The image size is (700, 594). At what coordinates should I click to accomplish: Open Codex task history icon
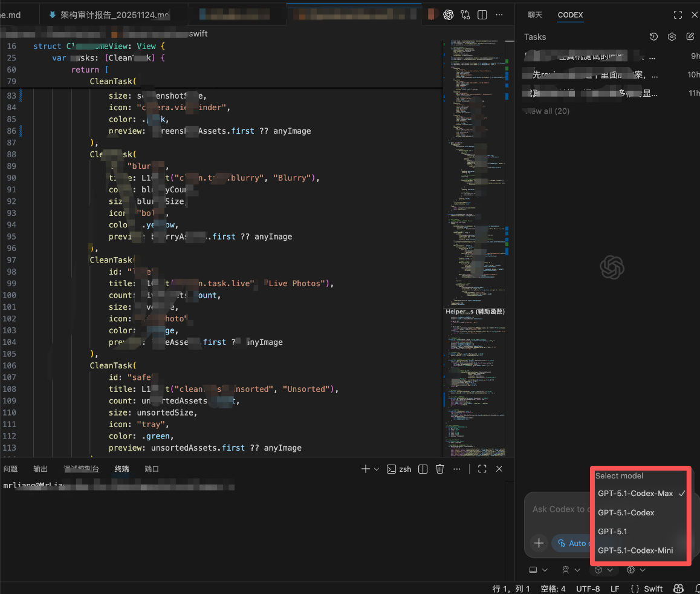tap(653, 37)
